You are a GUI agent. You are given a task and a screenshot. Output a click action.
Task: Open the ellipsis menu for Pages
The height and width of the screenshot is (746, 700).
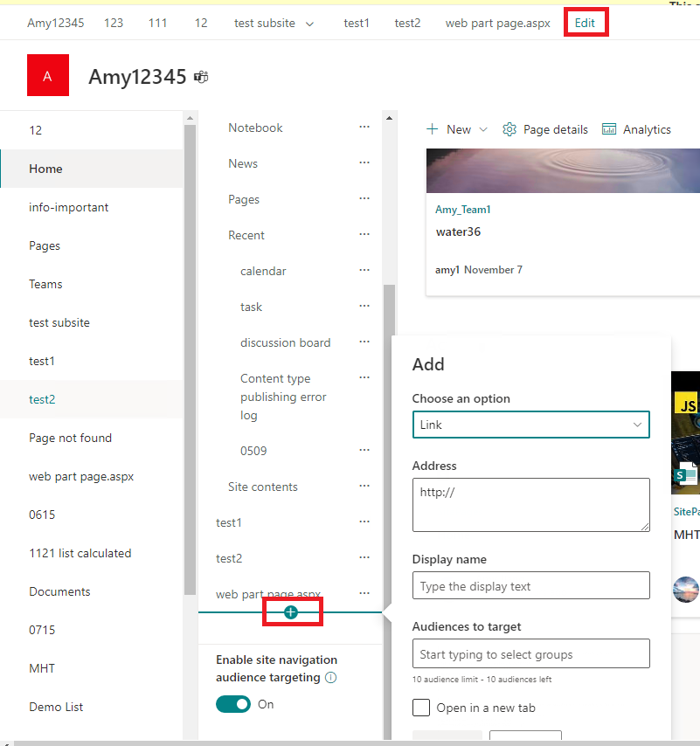pyautogui.click(x=364, y=198)
